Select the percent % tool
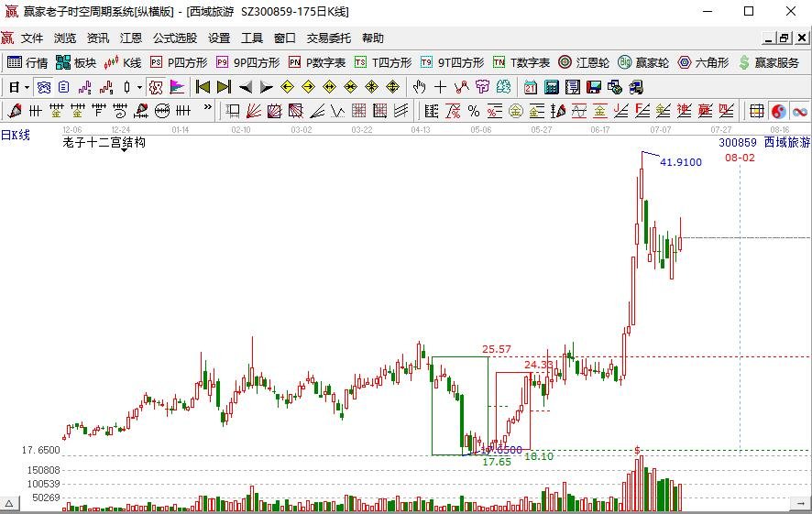 pyautogui.click(x=473, y=111)
